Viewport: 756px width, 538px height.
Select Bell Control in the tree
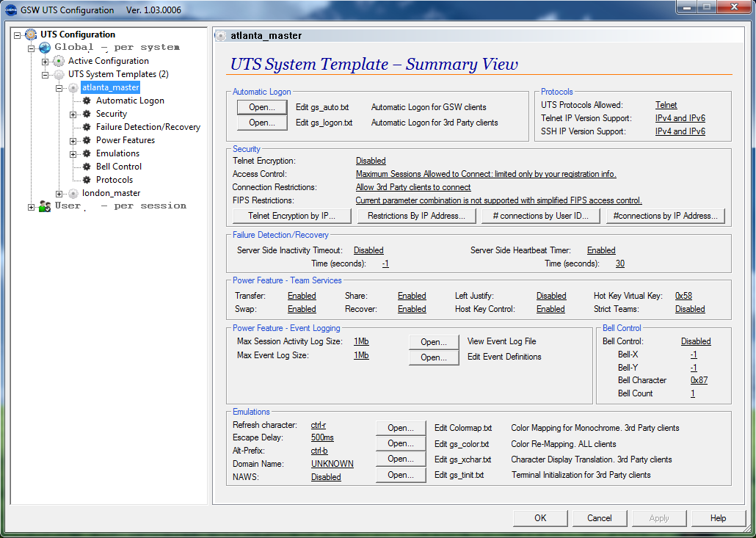coord(119,167)
